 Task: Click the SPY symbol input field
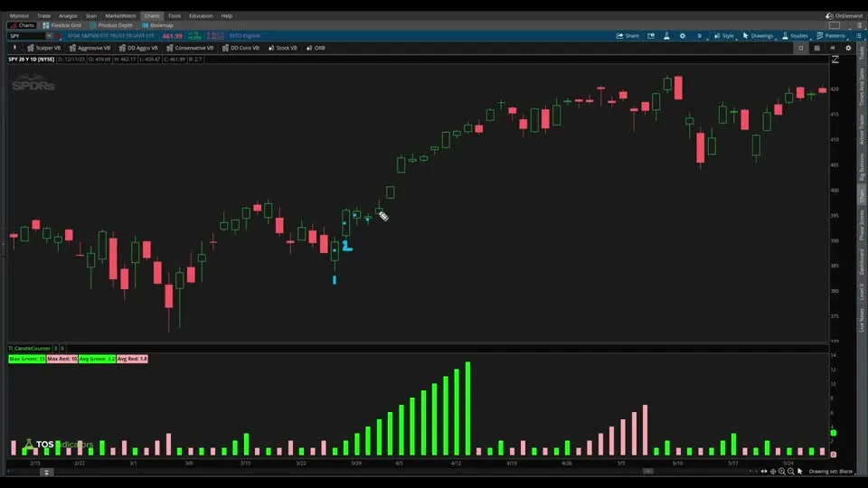pos(26,36)
